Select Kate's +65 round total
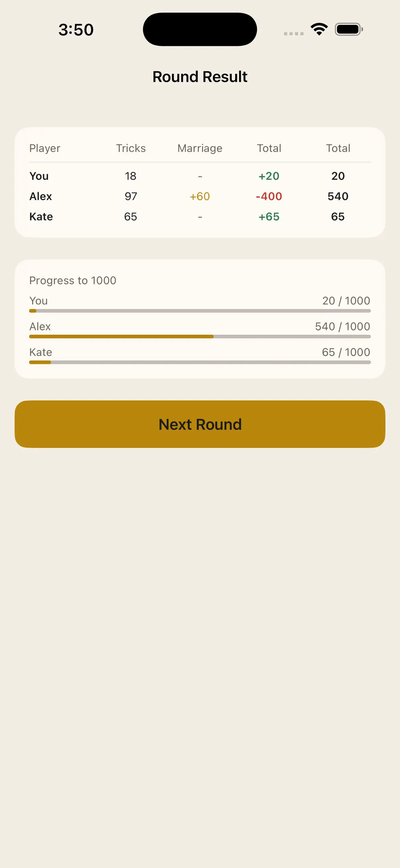Screen dimensions: 400x868 [x=269, y=216]
